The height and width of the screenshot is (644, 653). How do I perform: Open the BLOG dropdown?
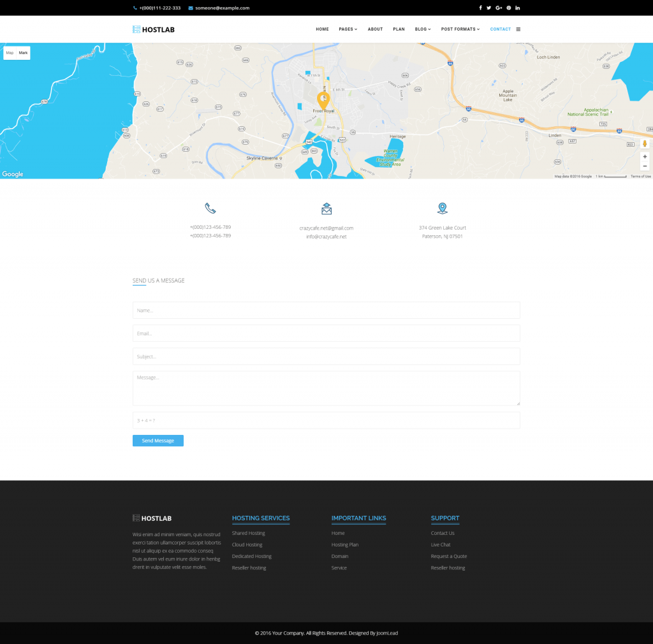[x=422, y=29]
